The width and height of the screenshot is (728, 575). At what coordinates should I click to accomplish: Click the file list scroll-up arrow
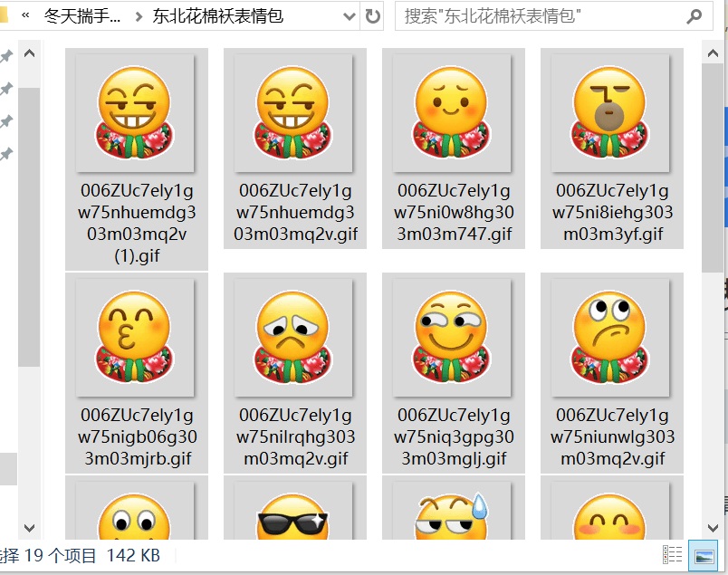713,53
